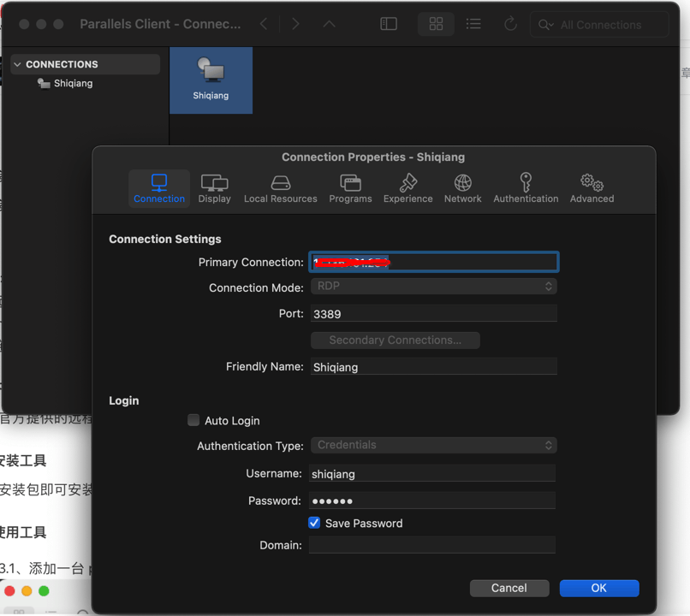Viewport: 690px width, 616px height.
Task: Open the Connection Mode dropdown
Action: click(x=434, y=287)
